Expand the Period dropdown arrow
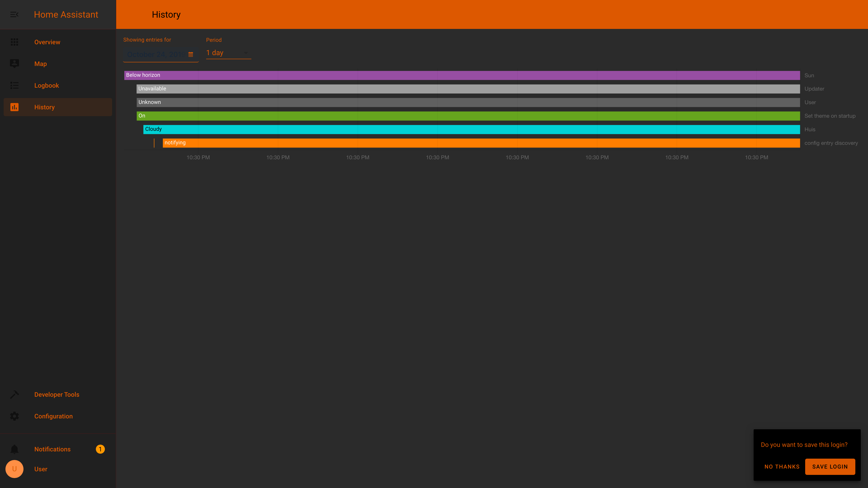The height and width of the screenshot is (488, 868). tap(246, 53)
